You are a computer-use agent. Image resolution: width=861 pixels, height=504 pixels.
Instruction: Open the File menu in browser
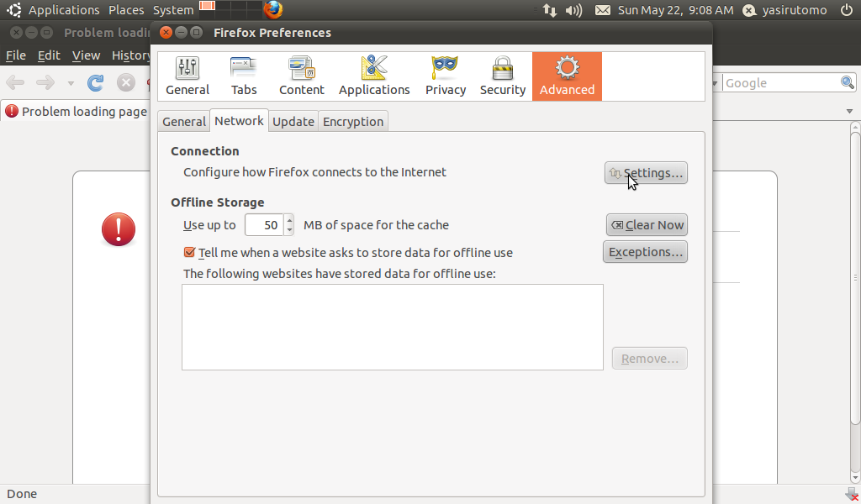click(x=16, y=55)
